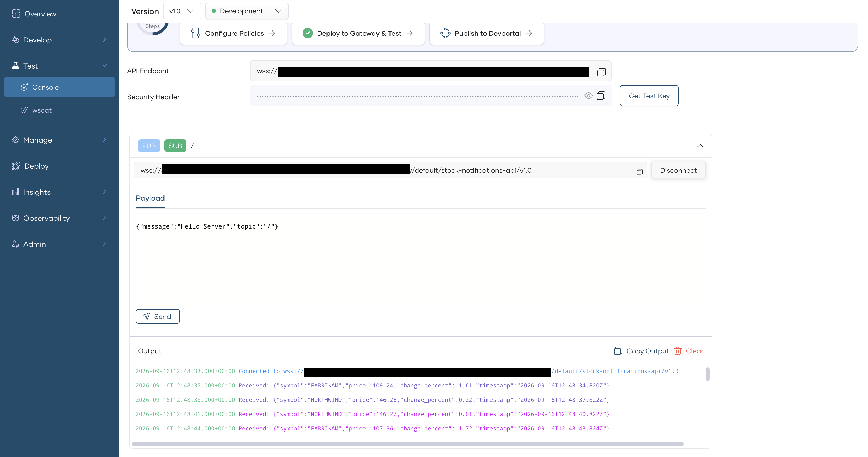Open Configure Policies step
The image size is (868, 457).
coord(234,33)
